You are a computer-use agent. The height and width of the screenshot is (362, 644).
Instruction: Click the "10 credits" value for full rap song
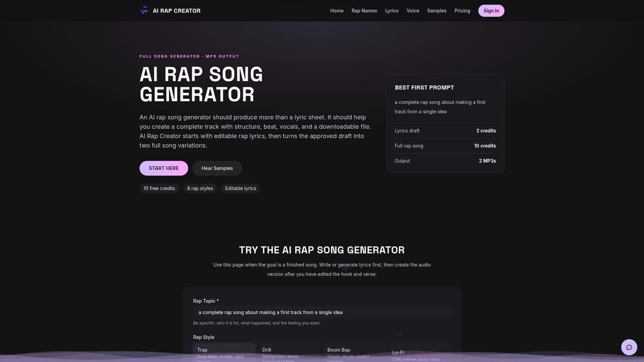point(485,146)
